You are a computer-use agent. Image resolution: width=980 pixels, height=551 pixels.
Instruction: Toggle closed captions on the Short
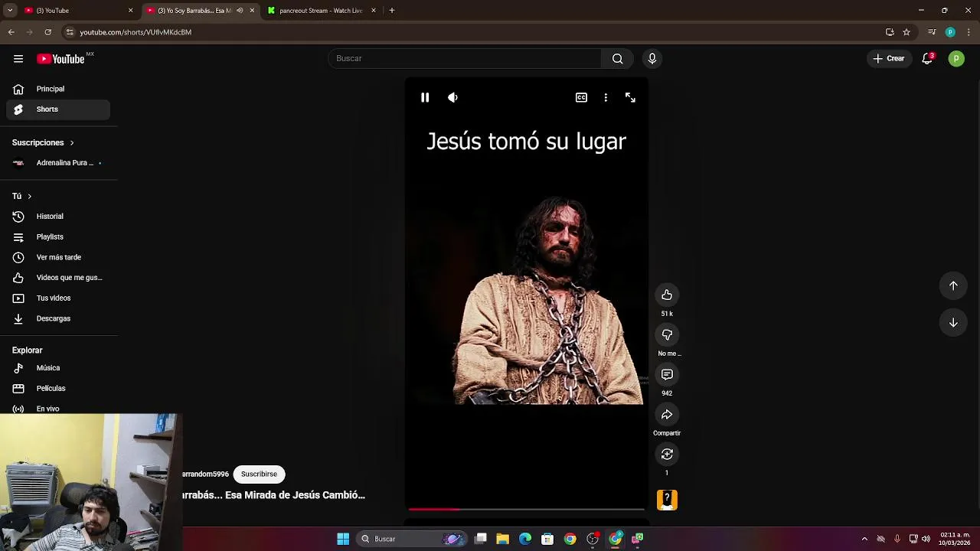(581, 97)
